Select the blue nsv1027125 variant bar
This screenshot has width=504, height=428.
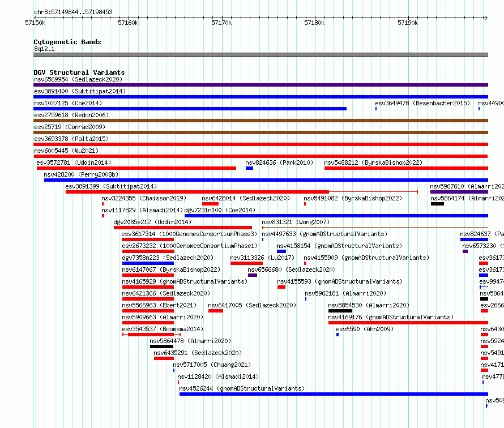190,109
